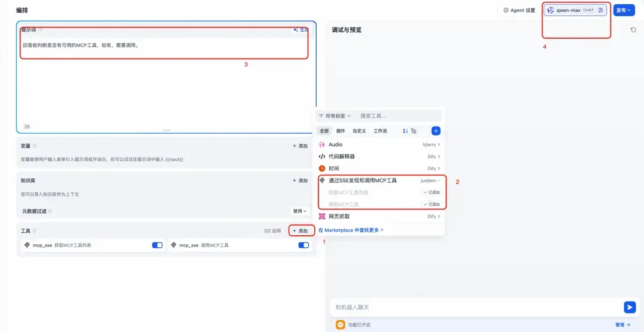Screen dimensions: 644x332
Task: Click into the 搜索工具 search field
Action: (399, 116)
